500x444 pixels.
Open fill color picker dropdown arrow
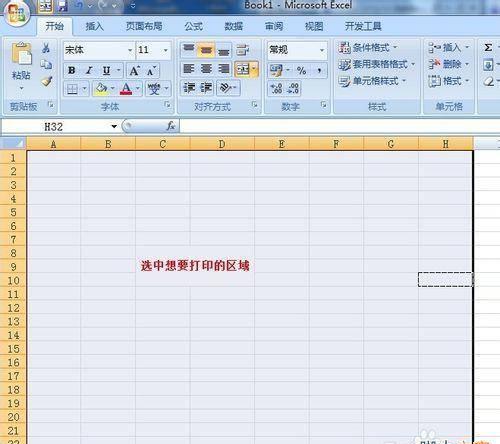[112, 89]
